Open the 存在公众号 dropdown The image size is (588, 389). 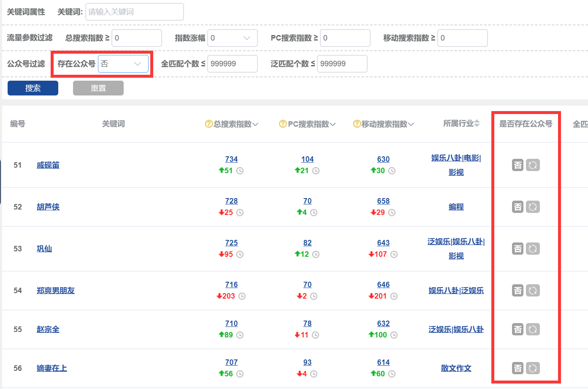click(x=124, y=64)
